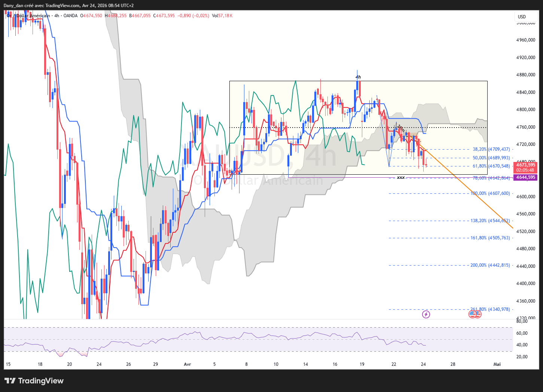This screenshot has width=543, height=392.
Task: Click the 4800,000 price axis label
Action: pyautogui.click(x=526, y=110)
